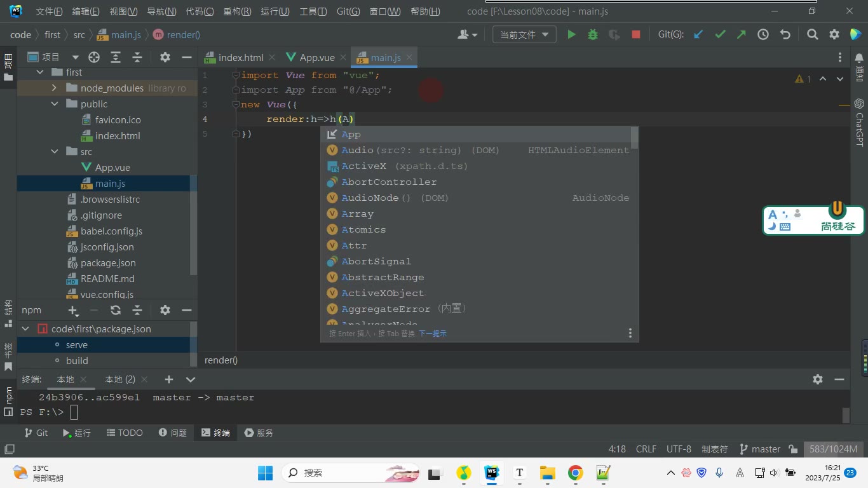Push commits with the green arrow icon
Screen dimensions: 868x488
coord(741,35)
